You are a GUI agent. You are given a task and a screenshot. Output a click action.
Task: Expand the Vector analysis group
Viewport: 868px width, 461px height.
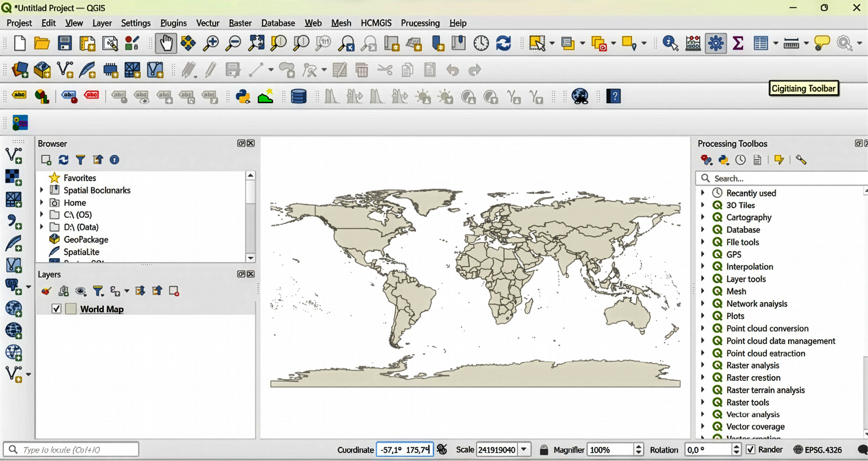point(703,414)
